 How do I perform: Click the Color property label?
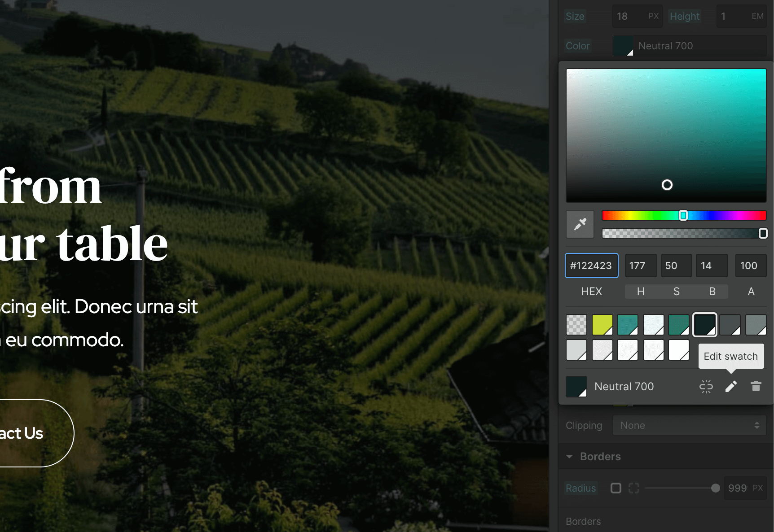click(577, 46)
